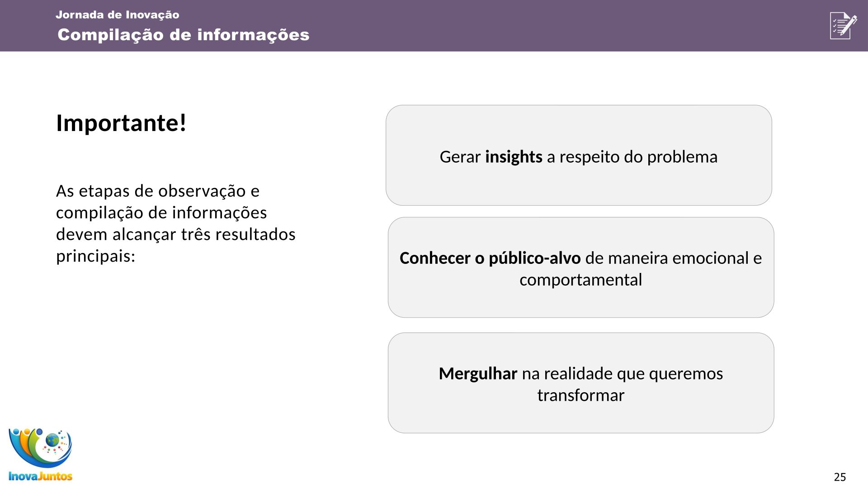Click the phrase "a respeito do problema"
The height and width of the screenshot is (488, 868).
(x=632, y=157)
